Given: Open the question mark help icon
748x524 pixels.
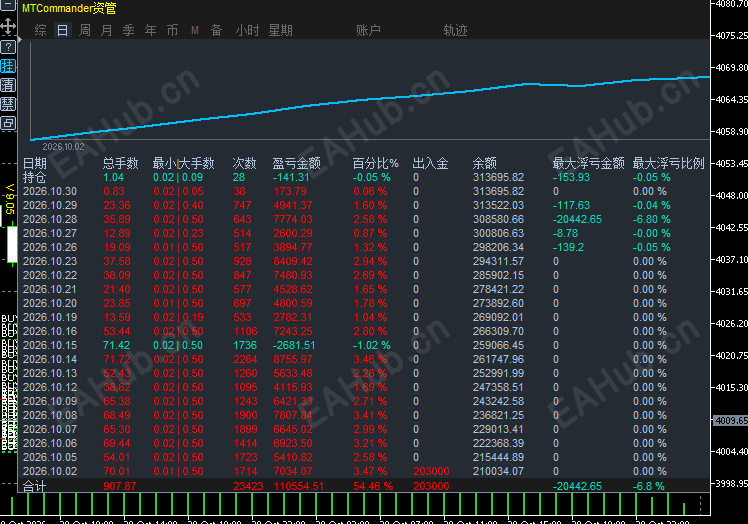Looking at the screenshot, I should [x=8, y=47].
